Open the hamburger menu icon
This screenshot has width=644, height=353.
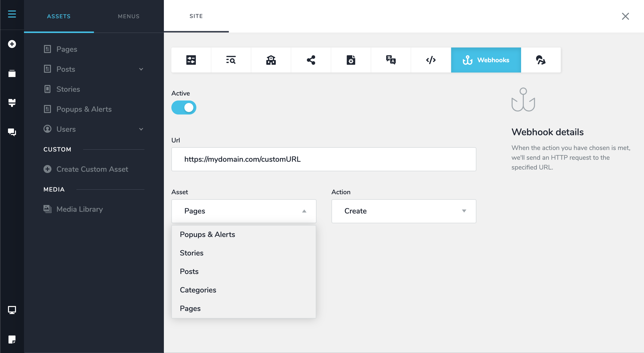tap(12, 14)
